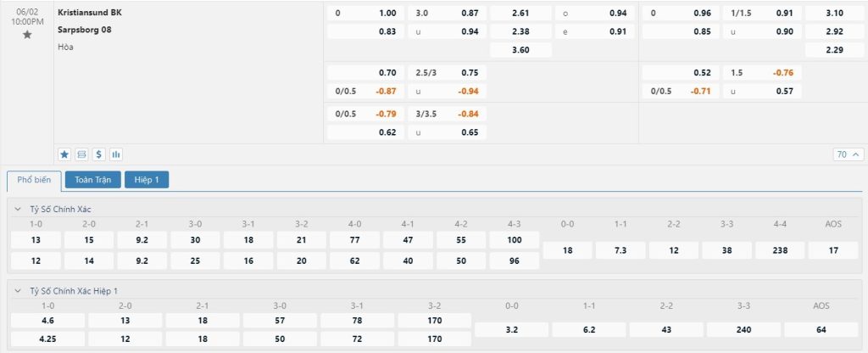Choose the AOS odds 17 full match

[x=833, y=250]
